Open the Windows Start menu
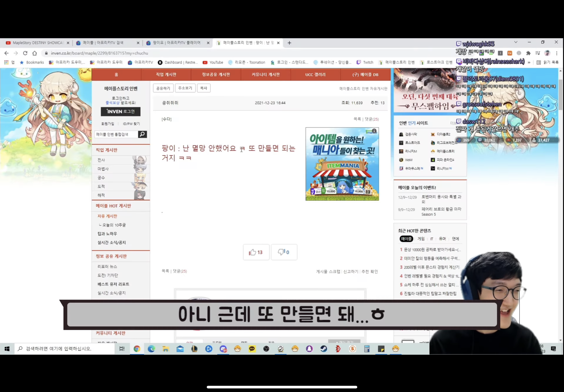The image size is (564, 392). pyautogui.click(x=7, y=349)
